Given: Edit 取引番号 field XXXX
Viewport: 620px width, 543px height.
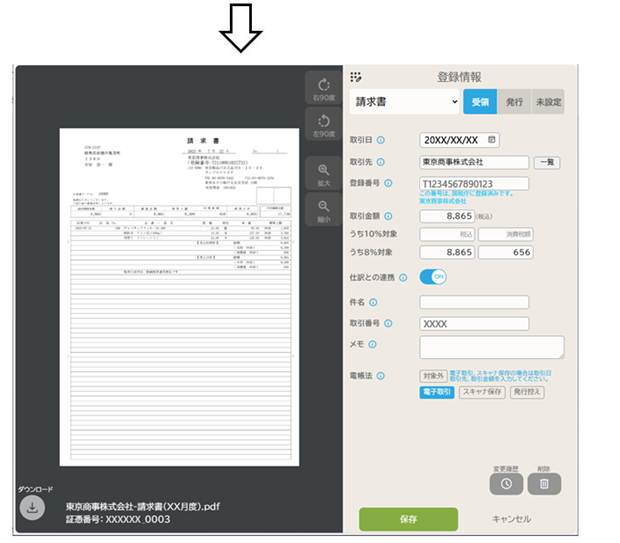Looking at the screenshot, I should click(474, 324).
